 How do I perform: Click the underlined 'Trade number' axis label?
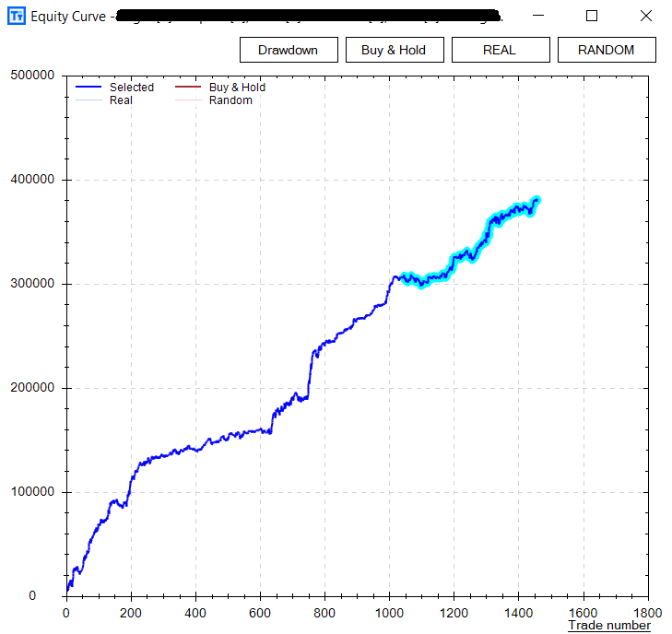pyautogui.click(x=608, y=626)
